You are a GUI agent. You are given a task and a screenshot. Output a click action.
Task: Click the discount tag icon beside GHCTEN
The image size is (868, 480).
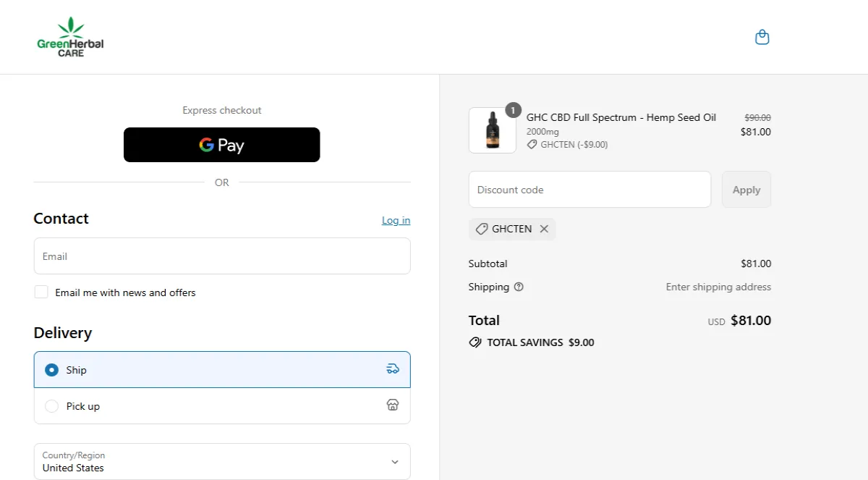click(482, 229)
